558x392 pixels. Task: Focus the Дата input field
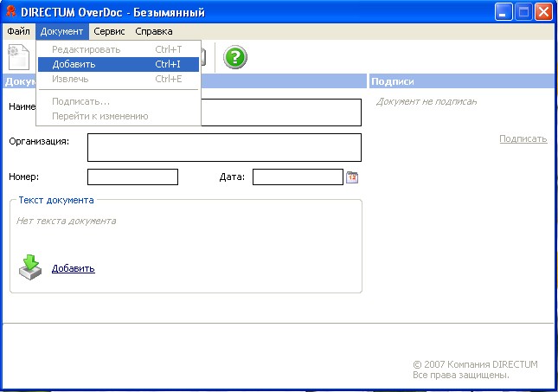point(298,177)
